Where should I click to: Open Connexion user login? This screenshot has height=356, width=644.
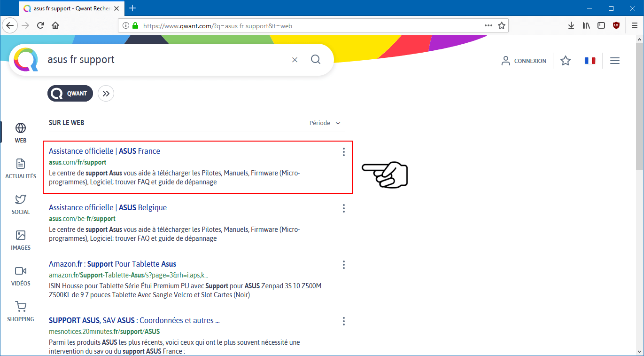524,61
